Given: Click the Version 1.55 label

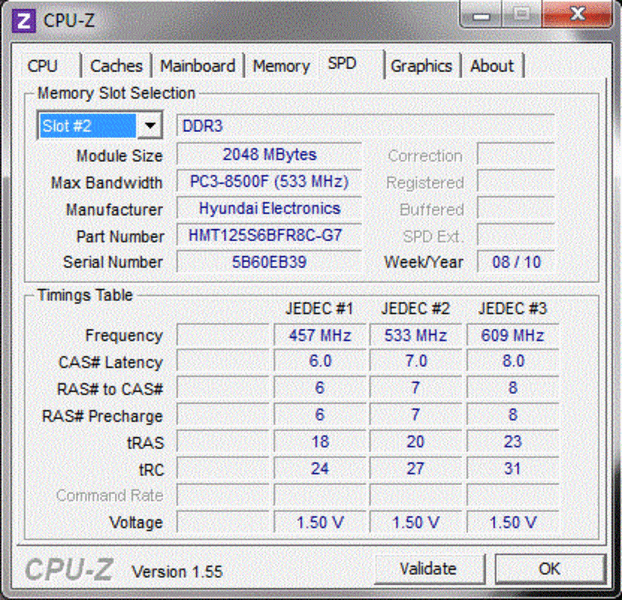Looking at the screenshot, I should tap(177, 572).
